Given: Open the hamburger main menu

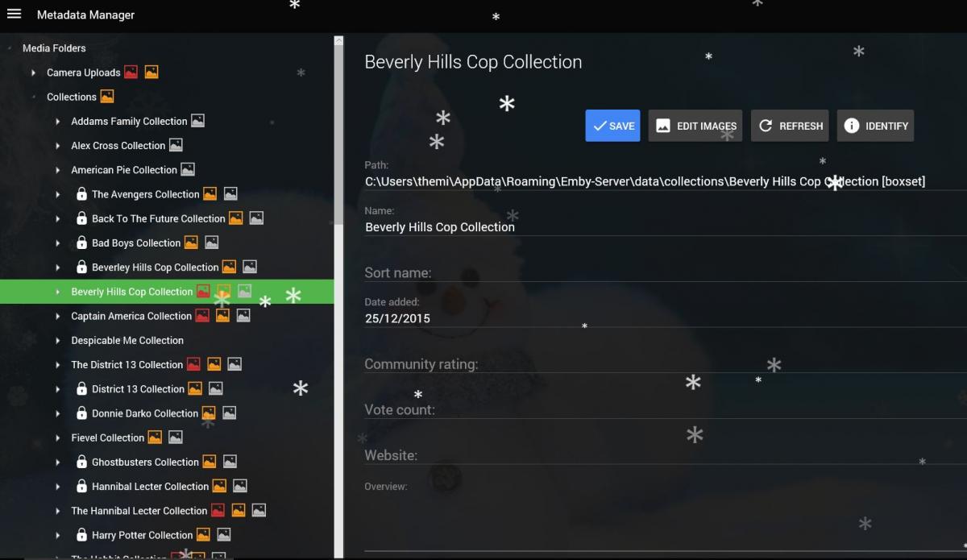Looking at the screenshot, I should tap(14, 15).
